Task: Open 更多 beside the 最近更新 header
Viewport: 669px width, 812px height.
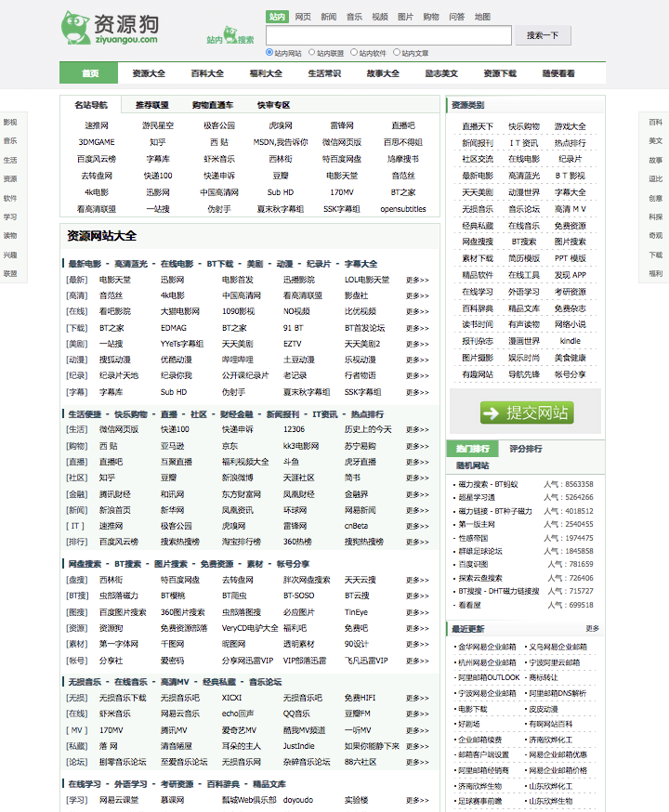Action: 593,628
